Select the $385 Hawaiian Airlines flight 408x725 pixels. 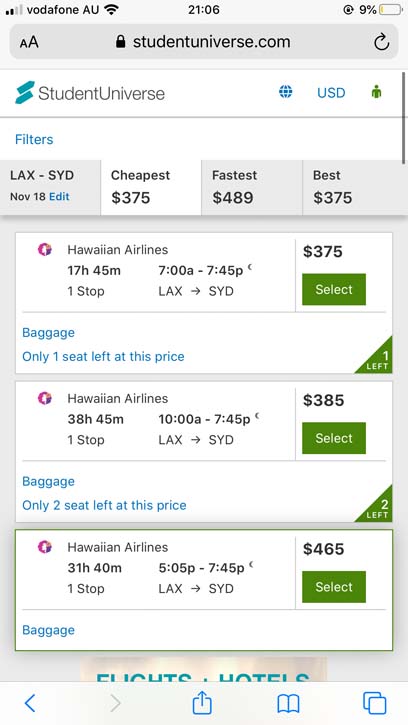tap(334, 438)
